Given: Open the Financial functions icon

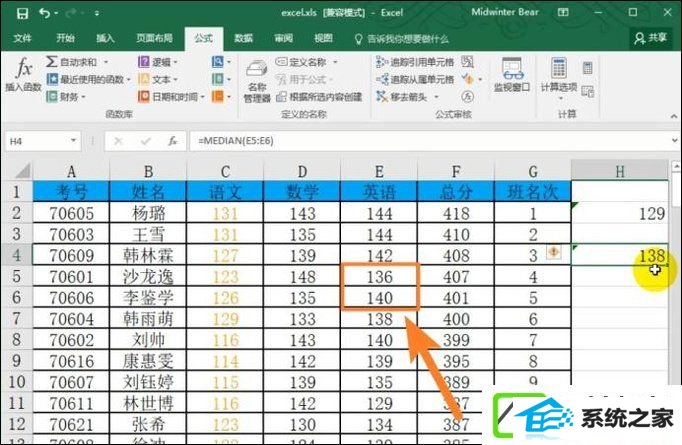Looking at the screenshot, I should tap(52, 96).
